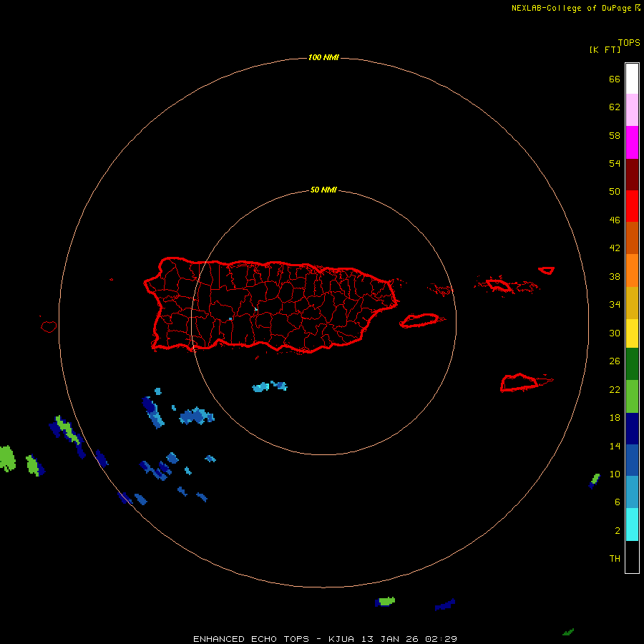
Task: Click the light blue echo inside the 50 NMI ring
Action: [270, 386]
